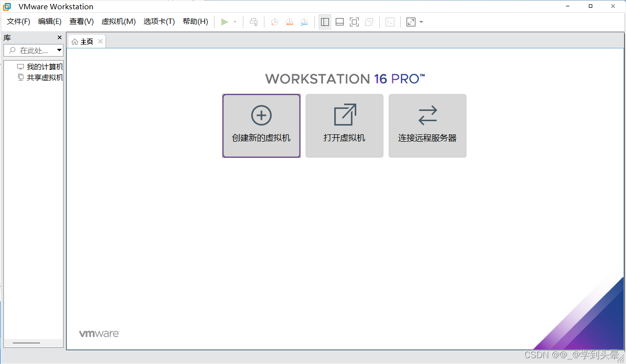Select 我的计算机 in the library tree
The image size is (626, 364).
44,66
